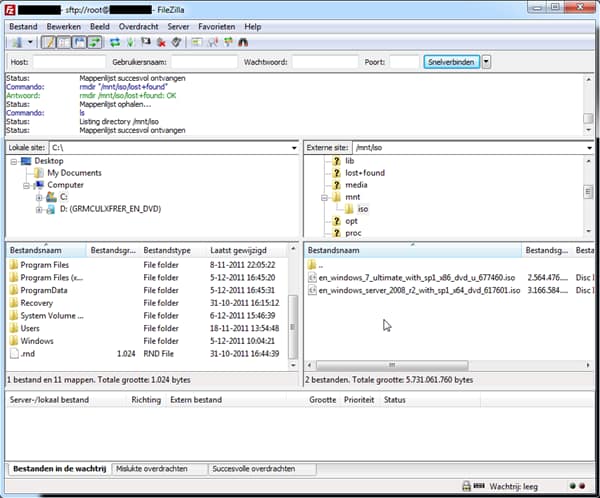Screen dimensions: 600x498
Task: Open the file search binoculars icon
Action: point(243,42)
